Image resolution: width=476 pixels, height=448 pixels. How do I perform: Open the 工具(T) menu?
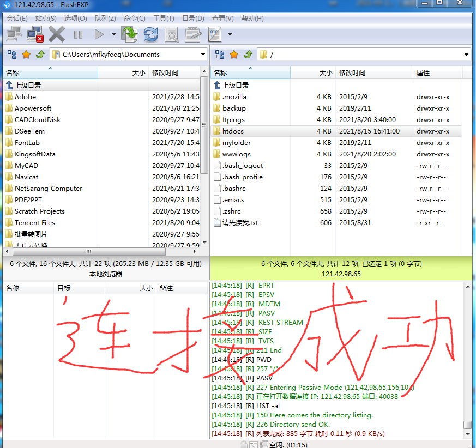tap(164, 19)
